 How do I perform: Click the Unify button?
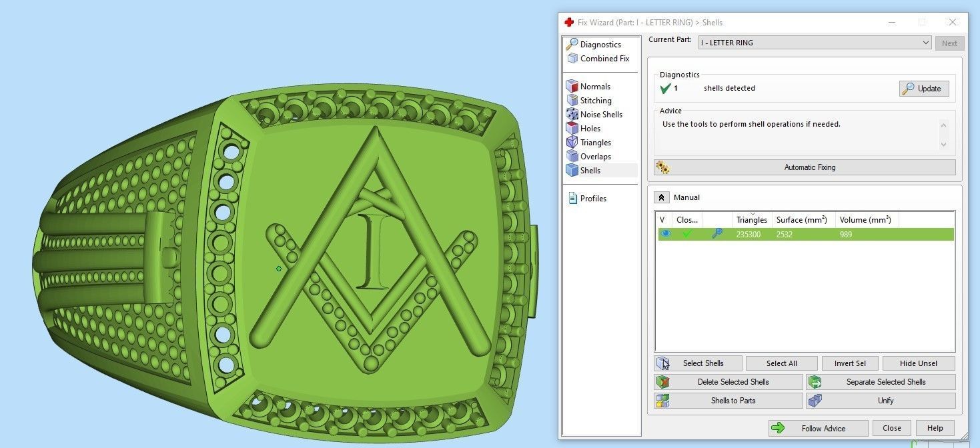881,401
